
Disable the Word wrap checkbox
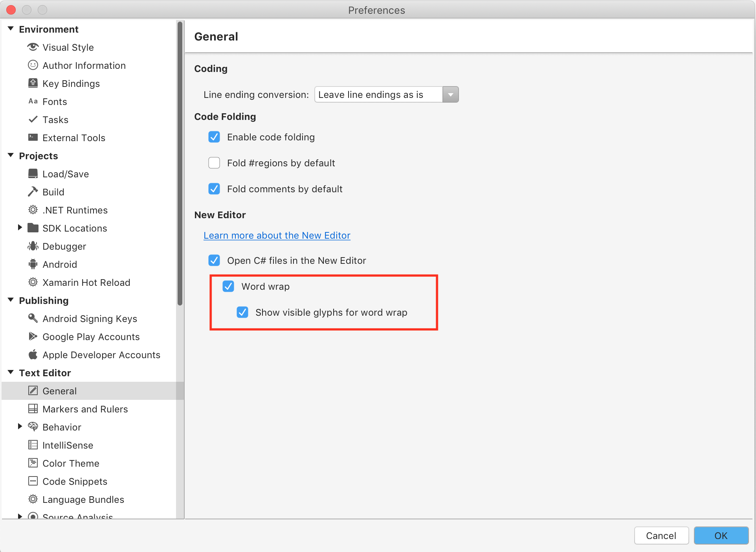point(228,286)
